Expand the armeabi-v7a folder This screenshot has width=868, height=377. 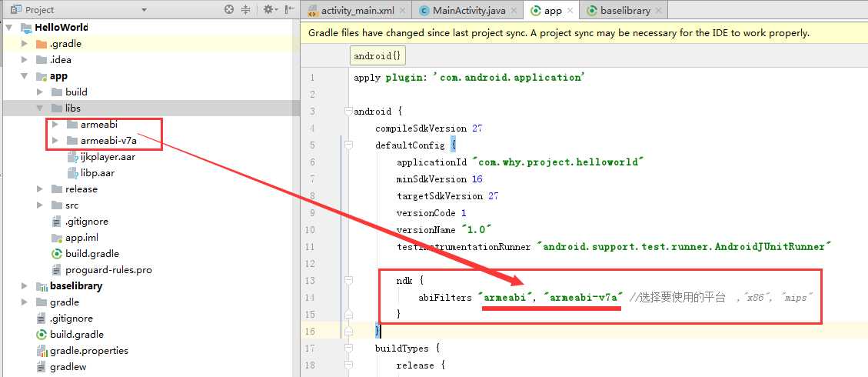tap(55, 141)
